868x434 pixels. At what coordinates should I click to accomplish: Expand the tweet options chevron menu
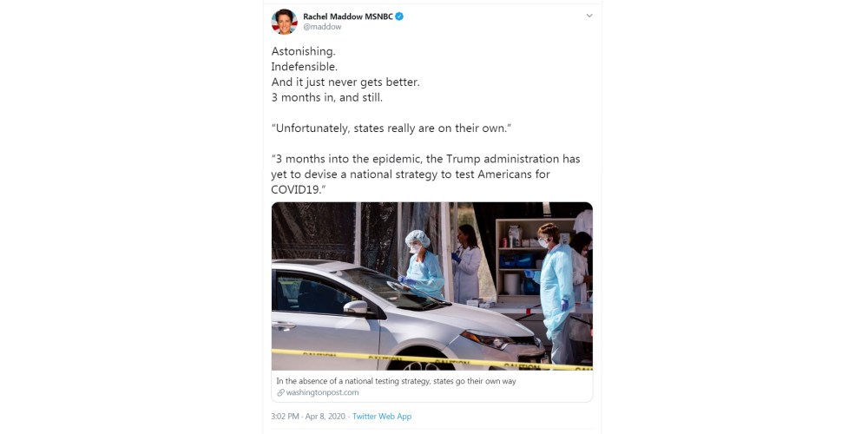coord(589,16)
